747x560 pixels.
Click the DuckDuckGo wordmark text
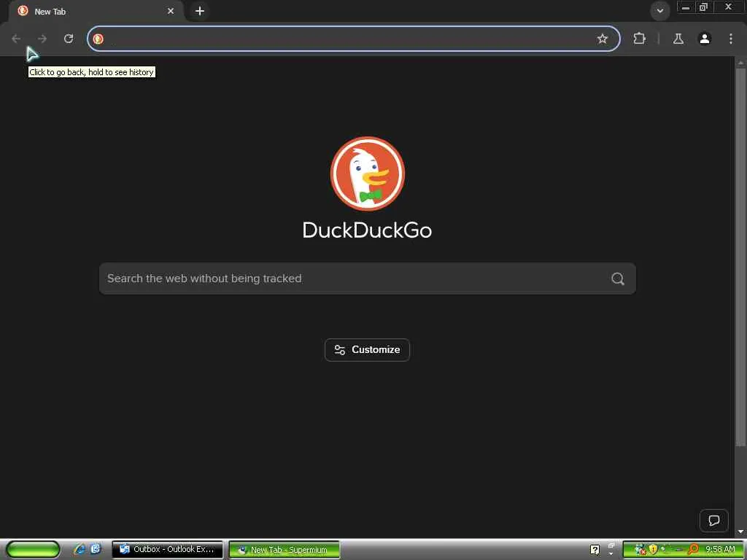368,230
